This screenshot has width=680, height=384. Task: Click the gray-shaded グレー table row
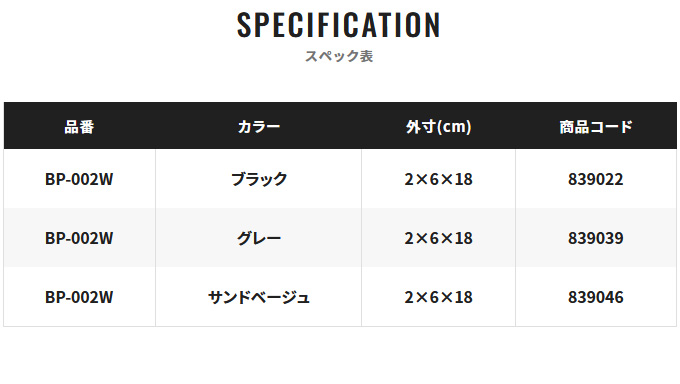(x=340, y=238)
